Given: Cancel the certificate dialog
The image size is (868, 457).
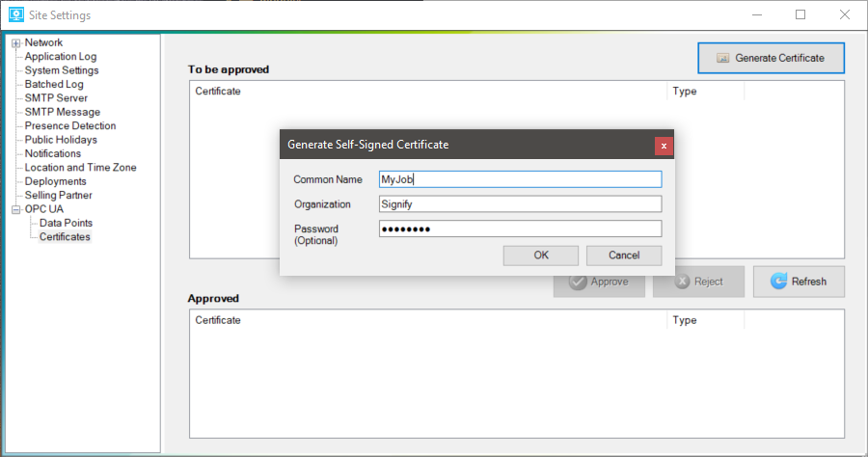Looking at the screenshot, I should (624, 255).
